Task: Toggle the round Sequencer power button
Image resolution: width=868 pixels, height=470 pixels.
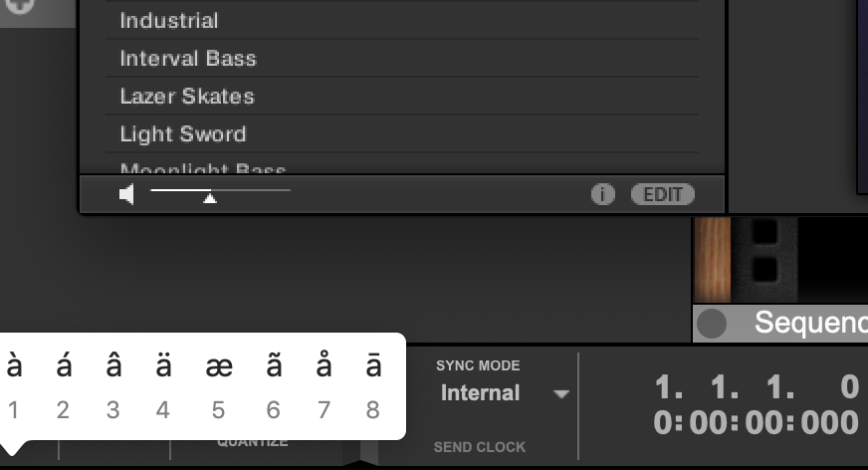Action: pyautogui.click(x=712, y=323)
